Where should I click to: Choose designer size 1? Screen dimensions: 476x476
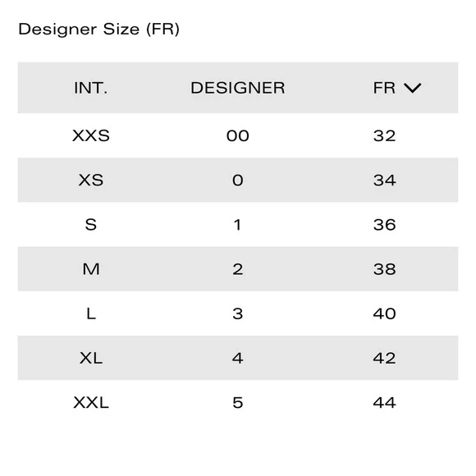[x=238, y=225]
